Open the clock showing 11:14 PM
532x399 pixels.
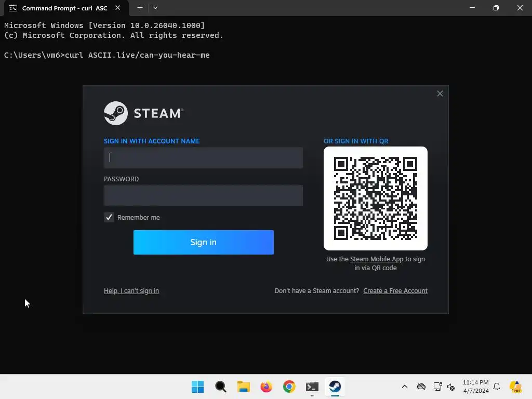[476, 387]
